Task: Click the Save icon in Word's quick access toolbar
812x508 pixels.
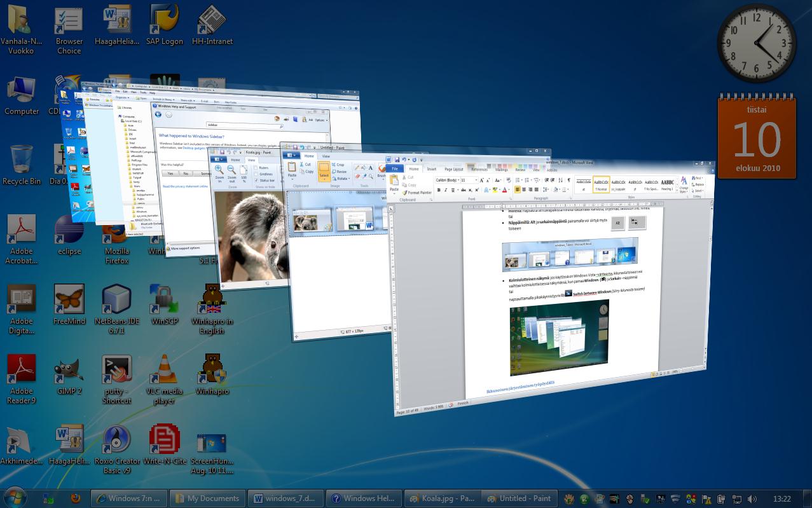Action: [x=397, y=160]
